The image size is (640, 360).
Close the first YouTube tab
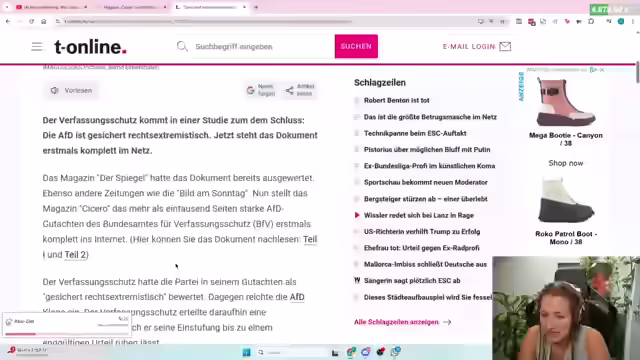tap(85, 7)
